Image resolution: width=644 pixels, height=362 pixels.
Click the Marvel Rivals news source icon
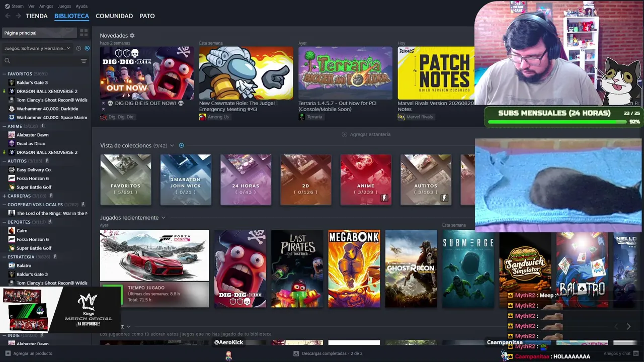[x=401, y=117]
